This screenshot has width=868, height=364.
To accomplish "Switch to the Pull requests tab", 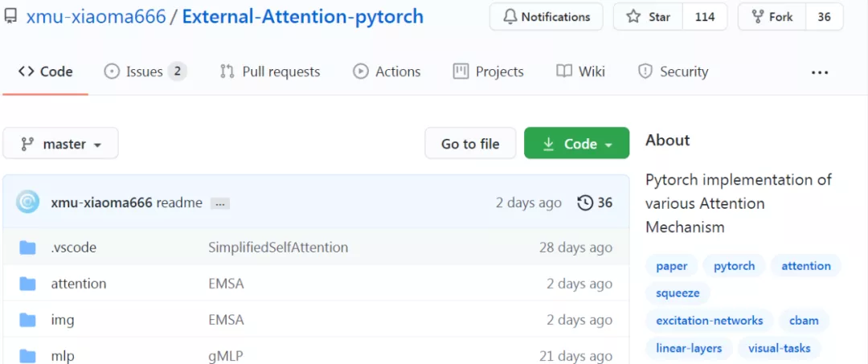I will point(270,72).
